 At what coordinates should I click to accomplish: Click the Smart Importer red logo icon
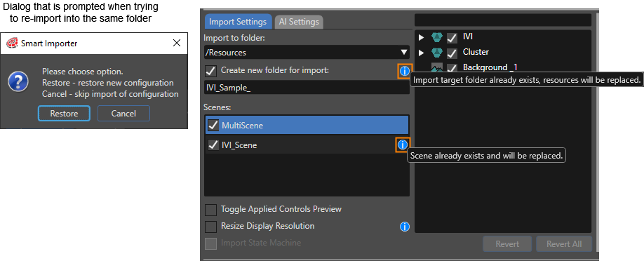point(13,43)
